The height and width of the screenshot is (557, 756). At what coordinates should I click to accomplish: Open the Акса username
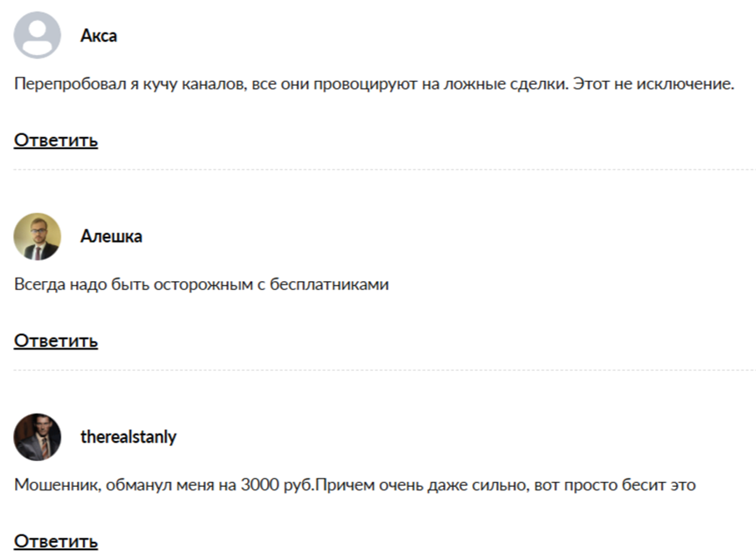[x=98, y=36]
